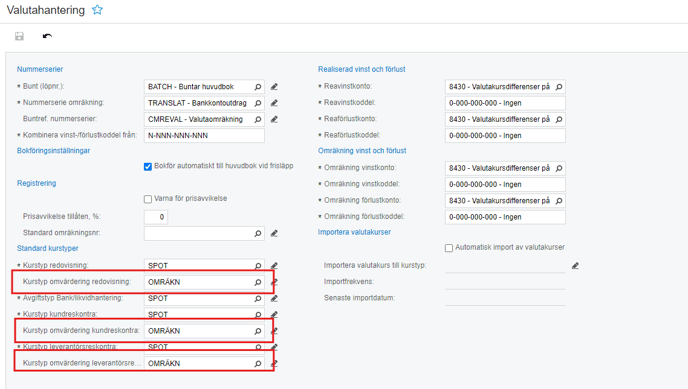Viewport: 688px width, 389px height.
Task: Tick Automatisk import av valutakurser checkbox
Action: (x=449, y=248)
